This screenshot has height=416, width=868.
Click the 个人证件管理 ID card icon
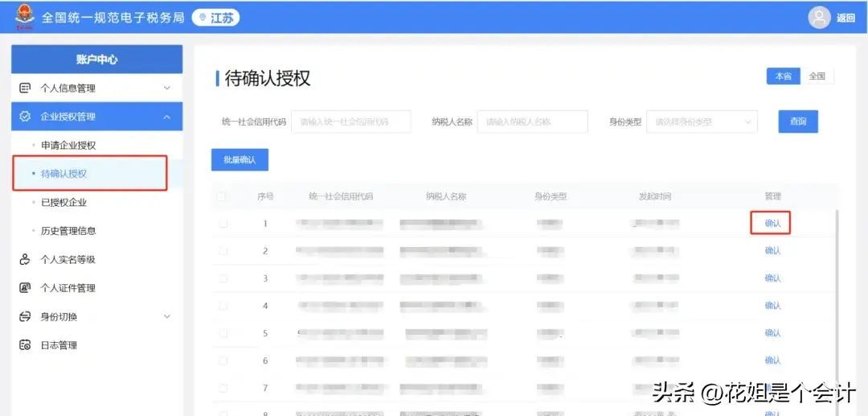coord(25,288)
